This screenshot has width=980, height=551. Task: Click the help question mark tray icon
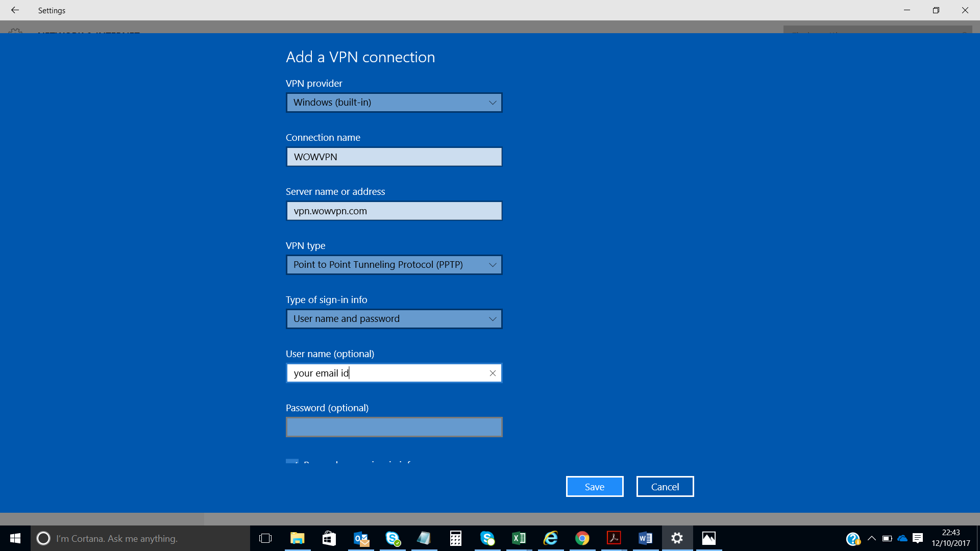pos(853,539)
